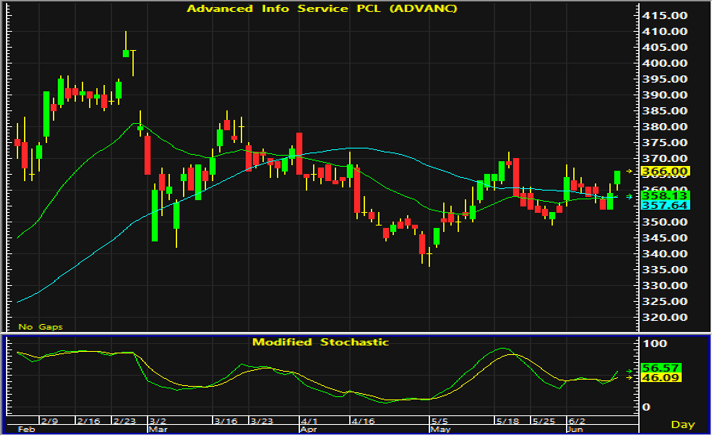
Task: Click the 4/1 date marker
Action: [x=309, y=421]
